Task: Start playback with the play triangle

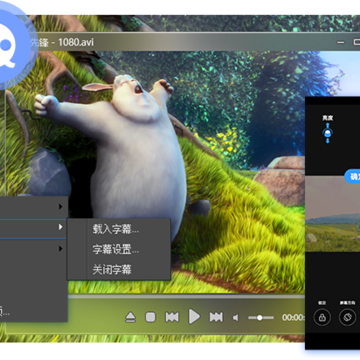Action: tap(194, 316)
